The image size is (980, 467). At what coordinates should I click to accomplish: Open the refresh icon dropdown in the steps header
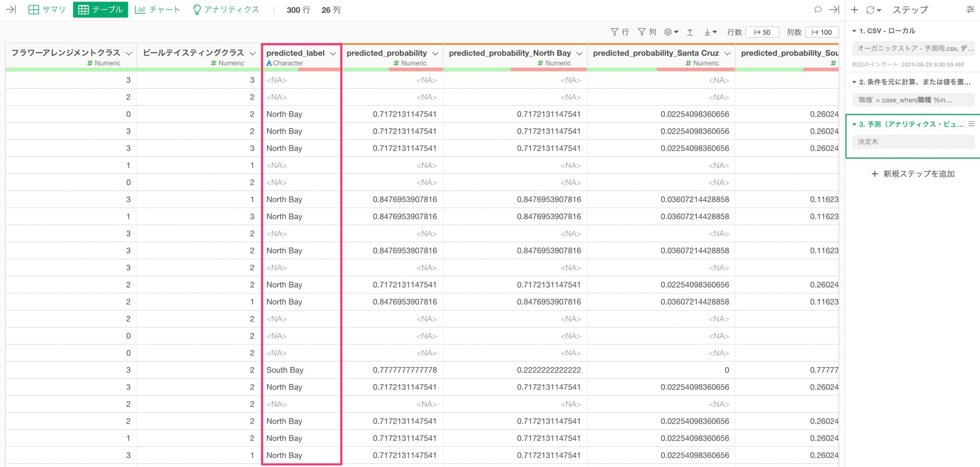pyautogui.click(x=873, y=10)
